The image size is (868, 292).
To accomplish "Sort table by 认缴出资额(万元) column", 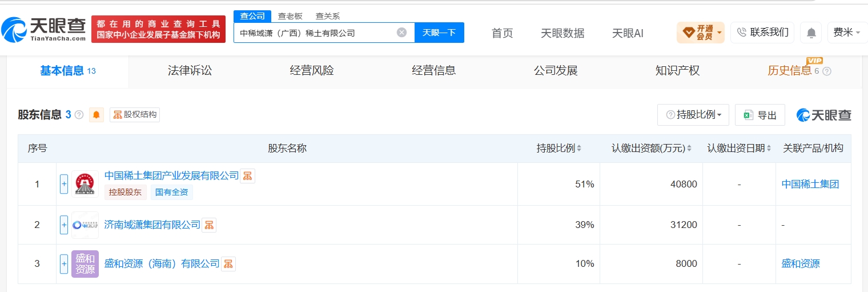I will point(652,149).
